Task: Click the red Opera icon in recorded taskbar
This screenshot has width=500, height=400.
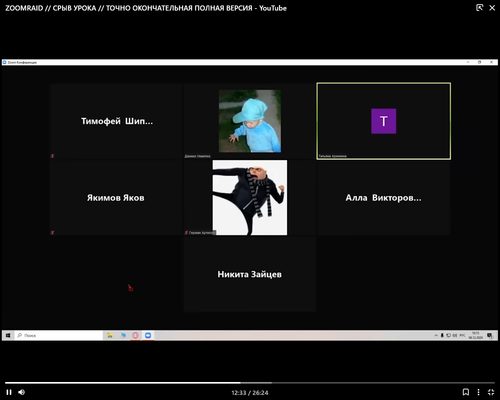Action: (135, 335)
